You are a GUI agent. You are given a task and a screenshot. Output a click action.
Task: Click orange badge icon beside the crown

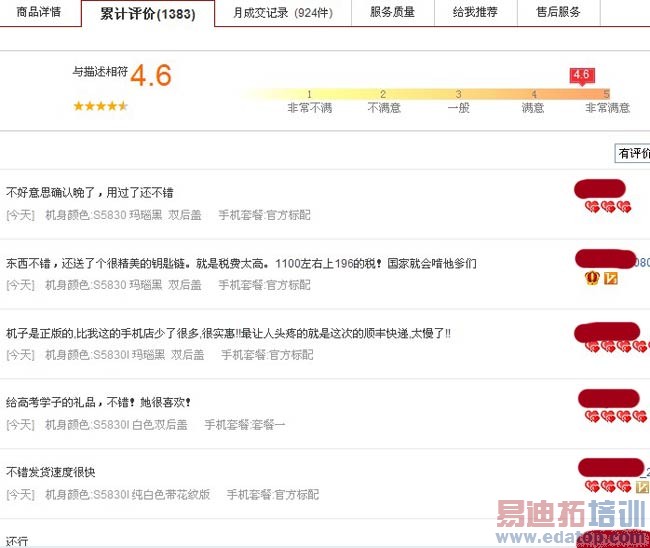coord(610,278)
